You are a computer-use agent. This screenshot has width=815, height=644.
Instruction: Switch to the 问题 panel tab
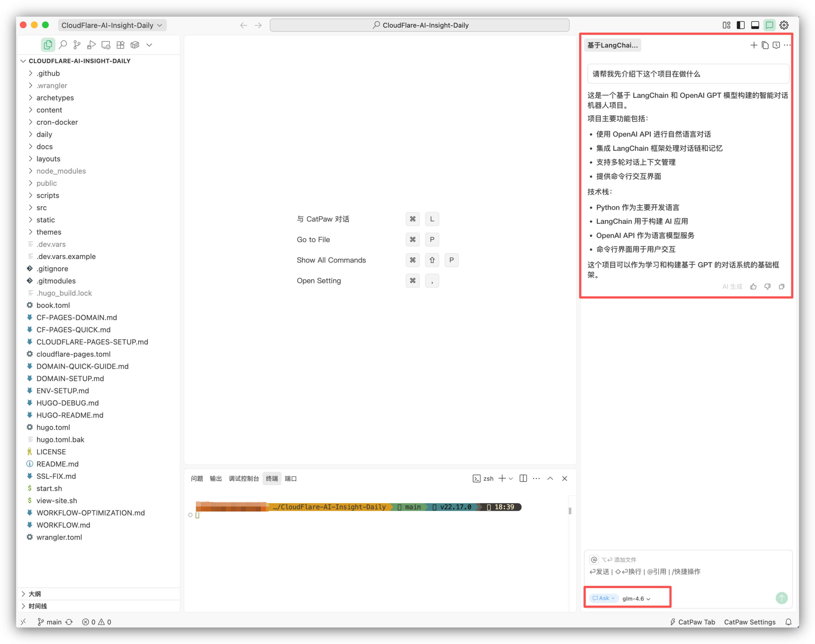pyautogui.click(x=197, y=478)
